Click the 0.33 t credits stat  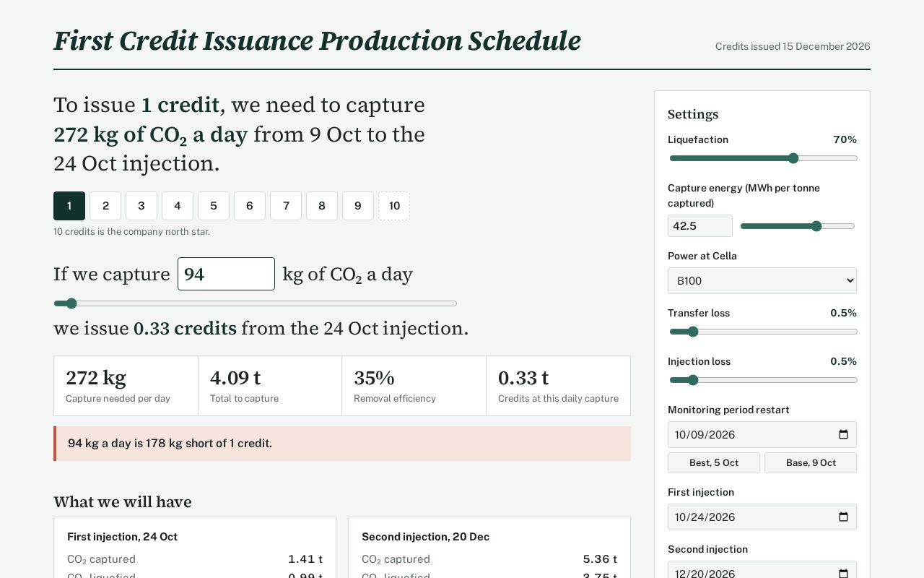tap(558, 386)
